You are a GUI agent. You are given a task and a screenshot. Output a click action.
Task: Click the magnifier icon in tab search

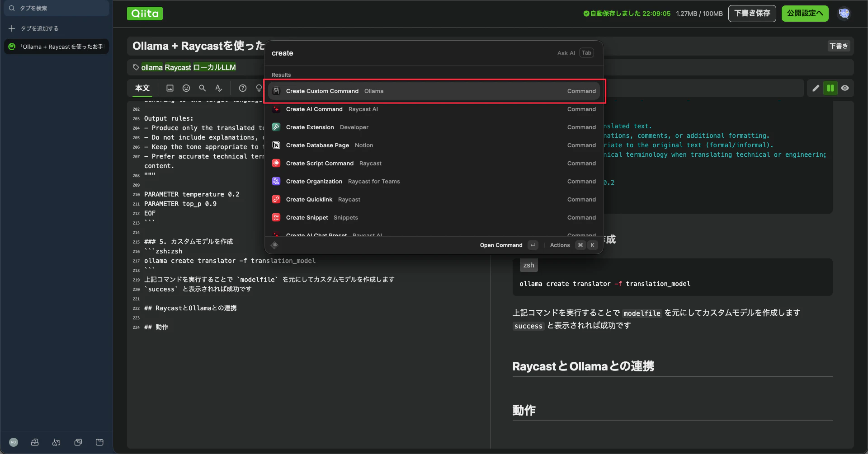coord(12,8)
